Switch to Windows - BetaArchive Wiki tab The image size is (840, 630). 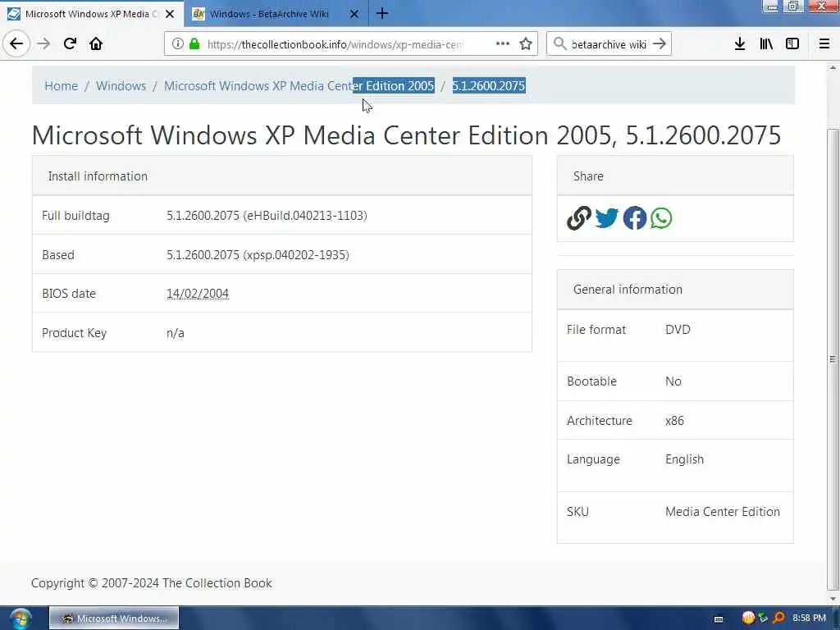276,14
